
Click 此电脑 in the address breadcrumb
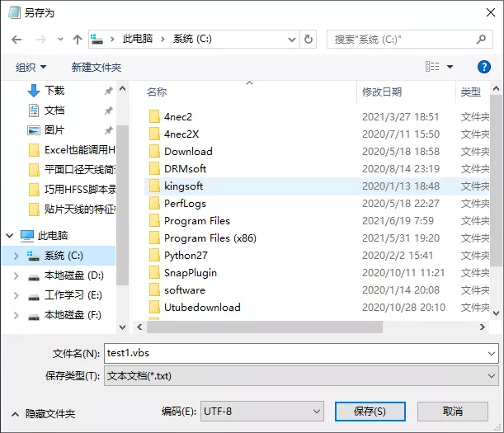[138, 39]
